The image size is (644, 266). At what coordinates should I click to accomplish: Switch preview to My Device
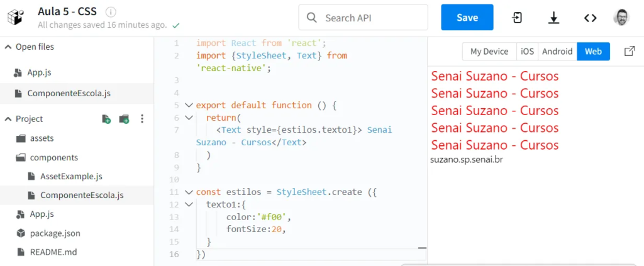pyautogui.click(x=489, y=52)
